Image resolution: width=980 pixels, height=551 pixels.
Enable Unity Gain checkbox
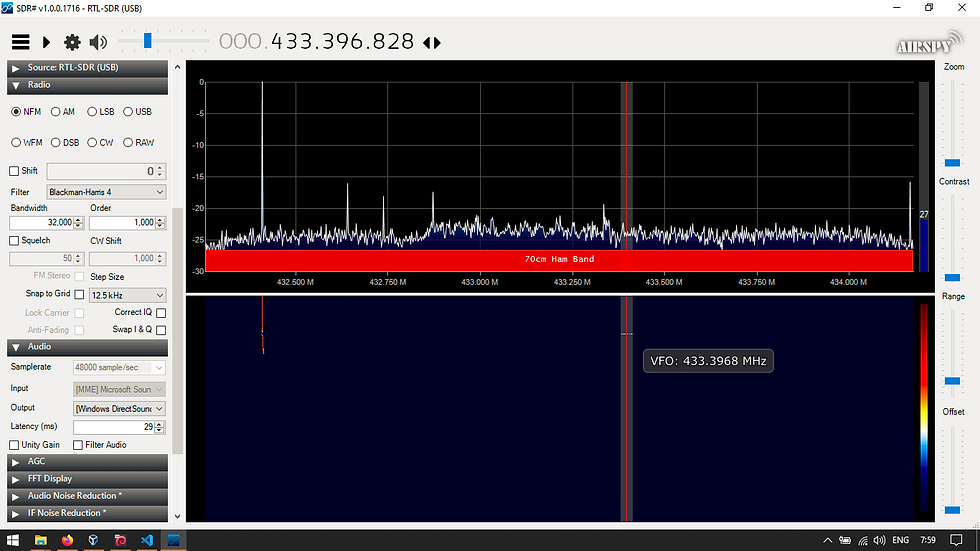tap(14, 445)
